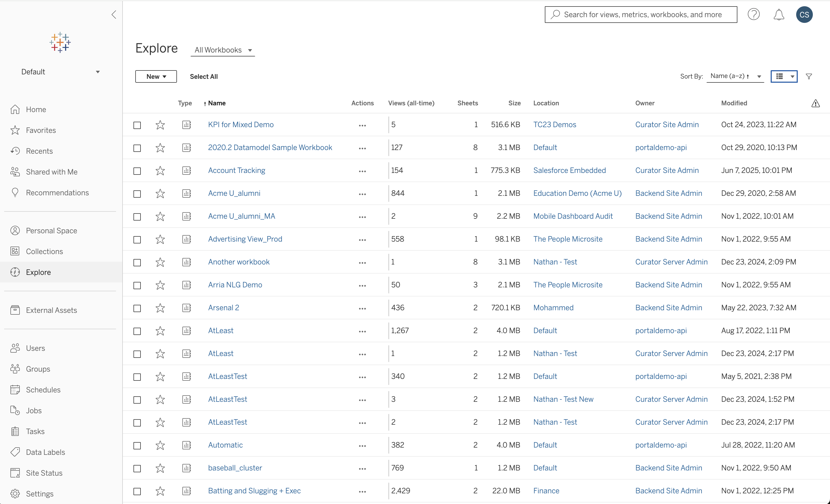Image resolution: width=830 pixels, height=504 pixels.
Task: Open Schedules from the sidebar
Action: [43, 390]
